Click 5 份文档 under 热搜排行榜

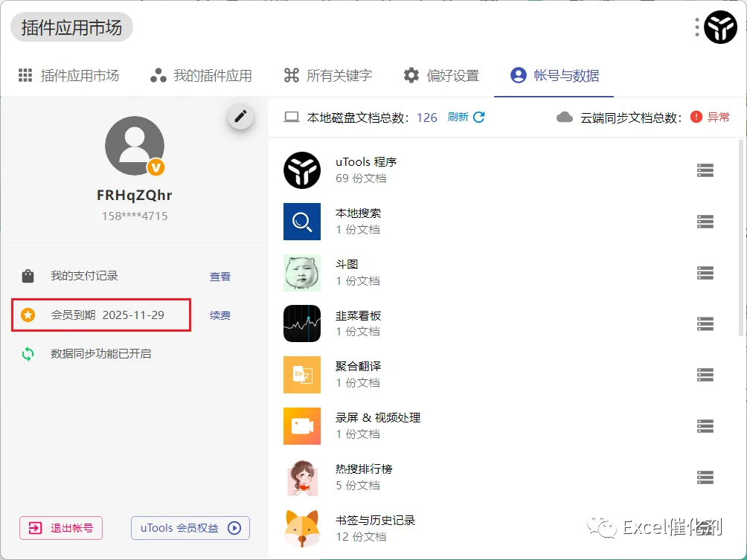pos(358,485)
